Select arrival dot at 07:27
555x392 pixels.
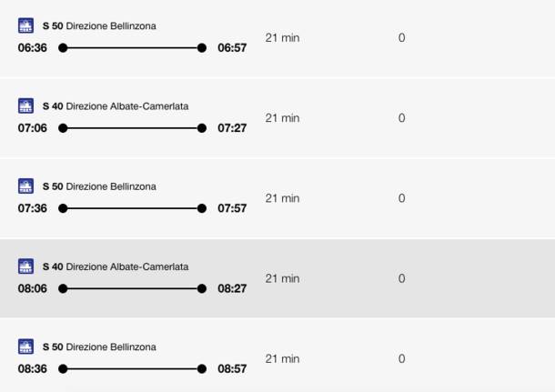[202, 128]
